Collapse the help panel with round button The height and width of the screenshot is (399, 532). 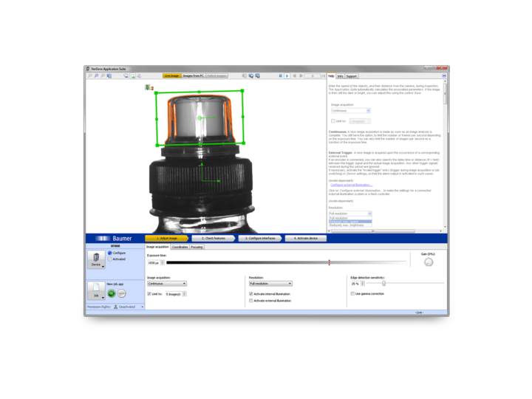pyautogui.click(x=444, y=75)
